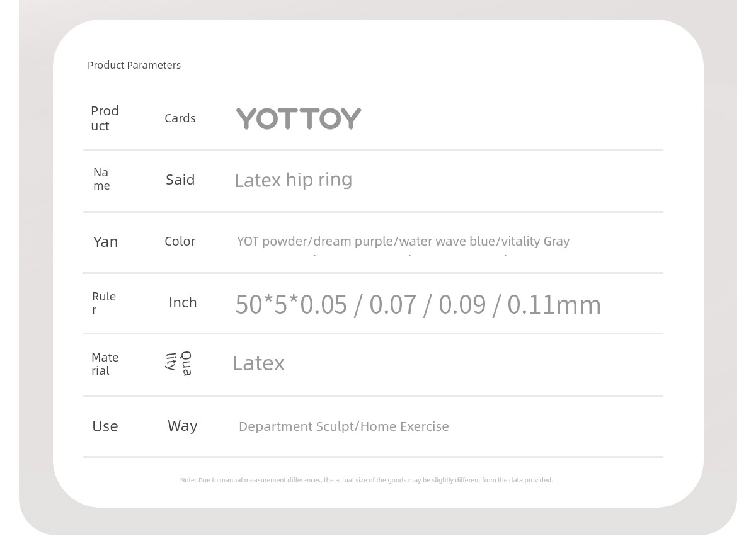Click the Material row label
Viewport: 756px width, 553px height.
click(105, 364)
